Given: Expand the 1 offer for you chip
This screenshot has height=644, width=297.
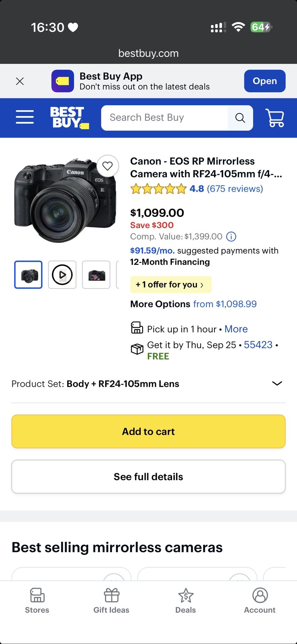Looking at the screenshot, I should tap(171, 285).
